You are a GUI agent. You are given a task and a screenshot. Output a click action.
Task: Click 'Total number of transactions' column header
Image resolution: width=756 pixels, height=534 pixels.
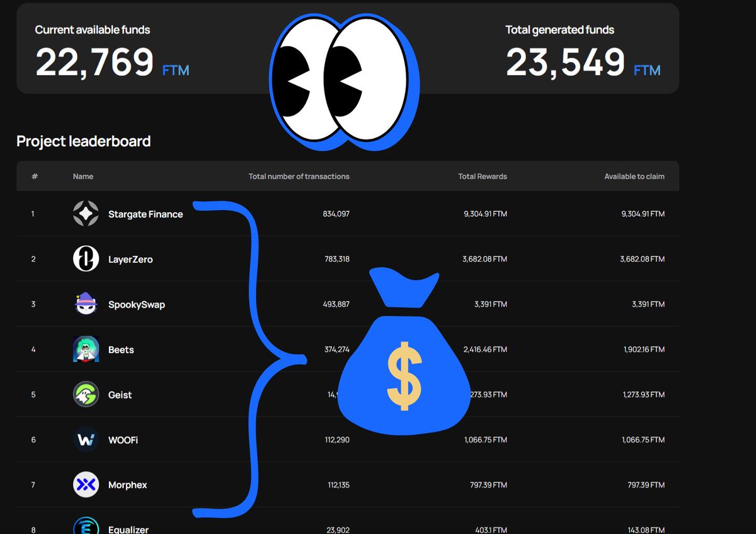click(299, 177)
